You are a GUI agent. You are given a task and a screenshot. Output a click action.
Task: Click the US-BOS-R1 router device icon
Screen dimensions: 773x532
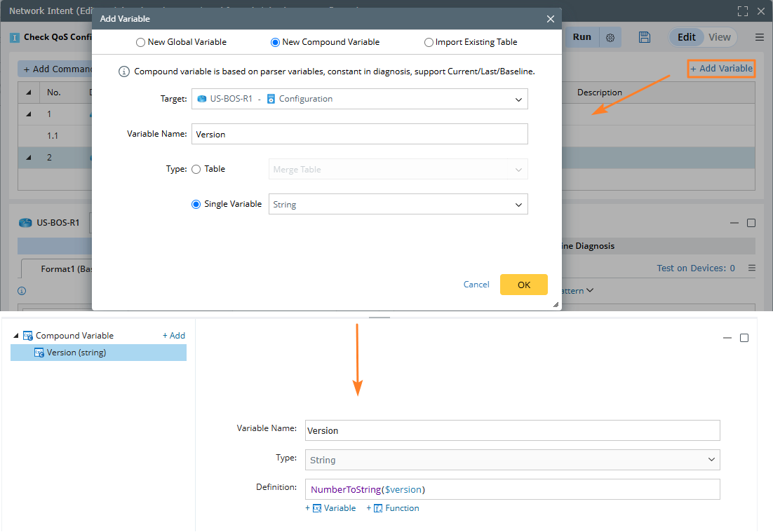pyautogui.click(x=25, y=223)
